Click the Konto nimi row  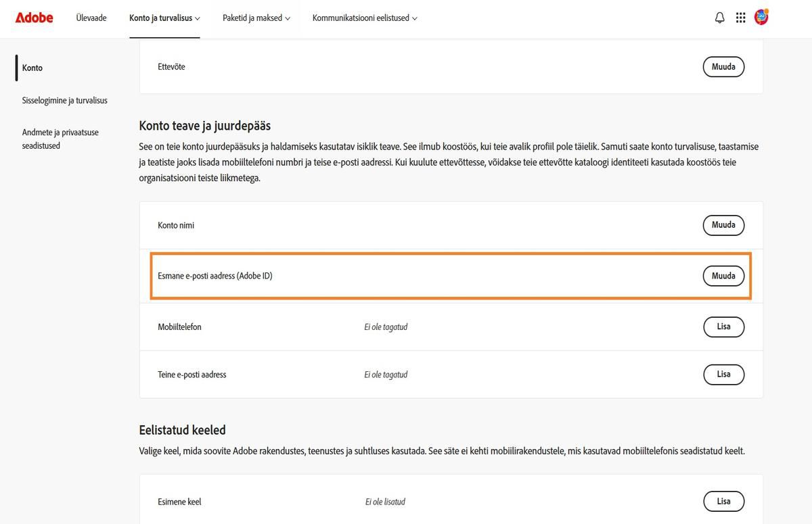click(x=406, y=225)
